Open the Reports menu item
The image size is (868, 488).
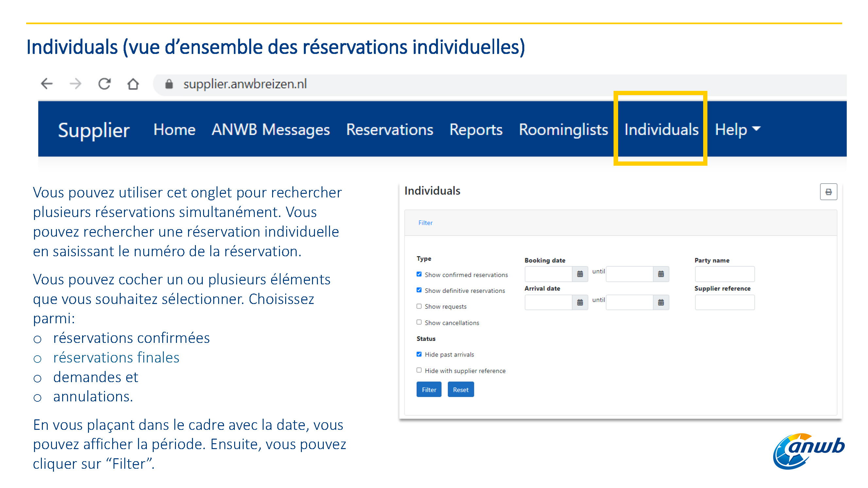tap(476, 130)
